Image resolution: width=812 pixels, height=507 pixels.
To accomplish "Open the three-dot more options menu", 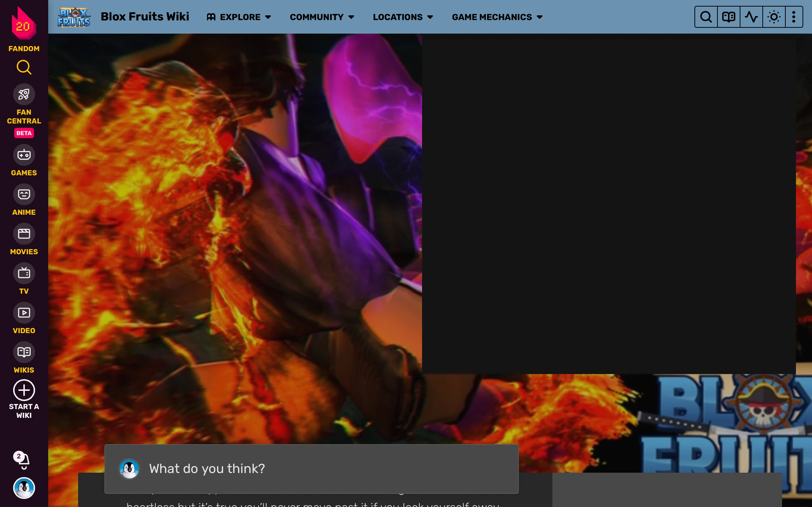I will tap(793, 17).
